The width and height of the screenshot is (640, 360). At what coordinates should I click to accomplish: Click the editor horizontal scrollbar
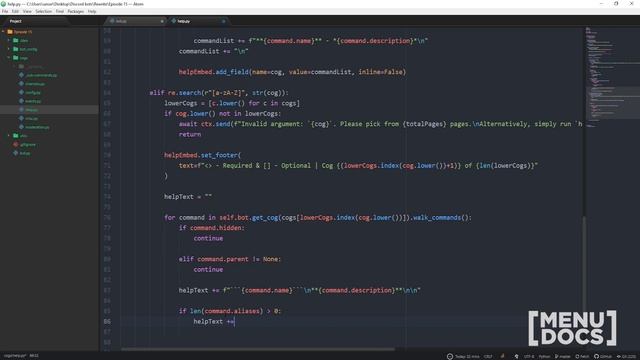(258, 349)
